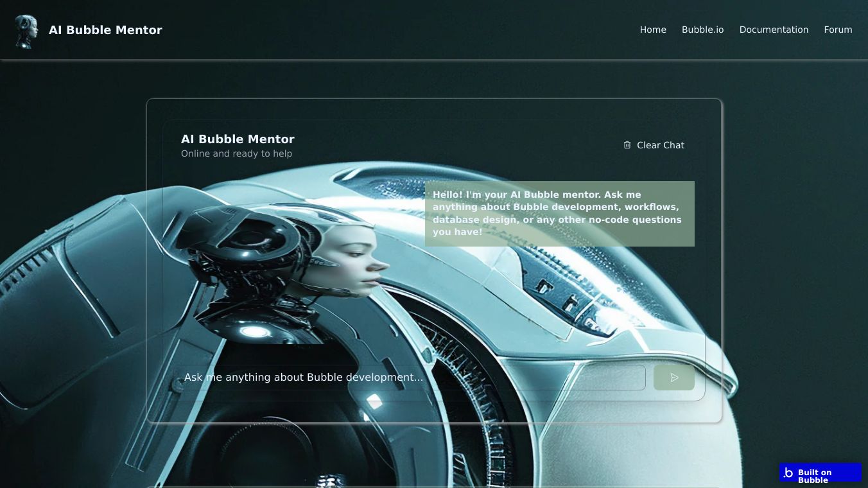The height and width of the screenshot is (488, 868).
Task: Go to Bubble.io from navigation
Action: 702,30
